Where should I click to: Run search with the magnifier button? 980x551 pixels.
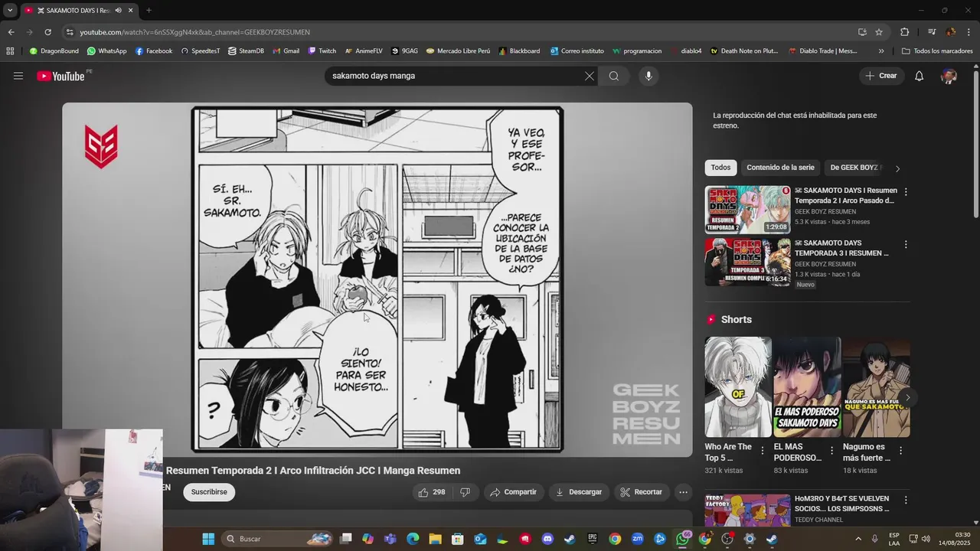[614, 76]
